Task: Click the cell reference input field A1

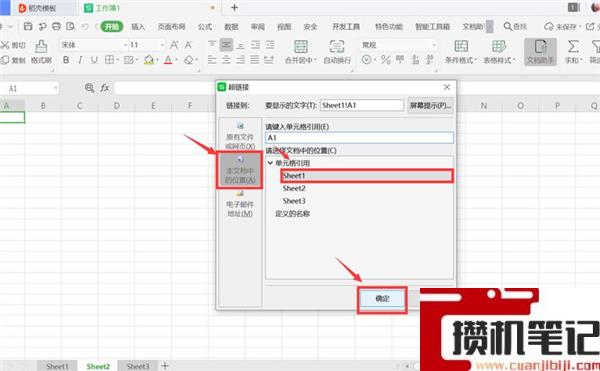Action: click(x=359, y=138)
